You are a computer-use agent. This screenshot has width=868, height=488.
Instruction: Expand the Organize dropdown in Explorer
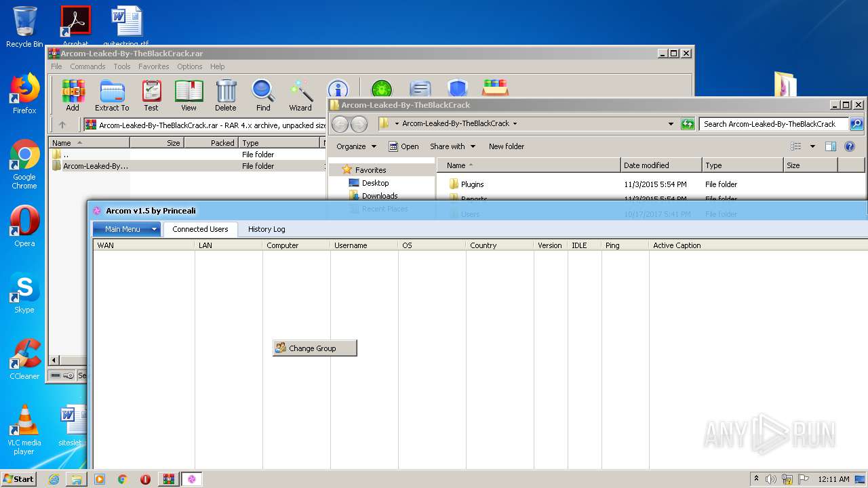[356, 146]
